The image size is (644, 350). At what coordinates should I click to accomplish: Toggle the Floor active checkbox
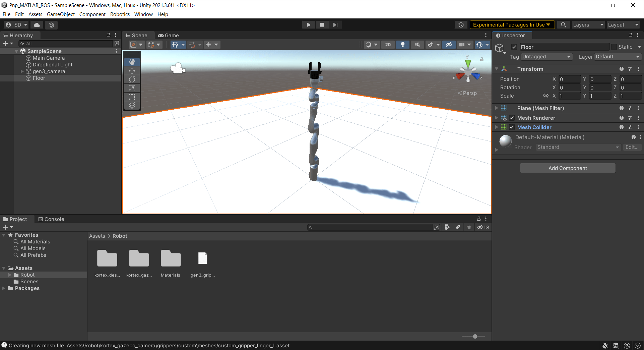pyautogui.click(x=514, y=47)
